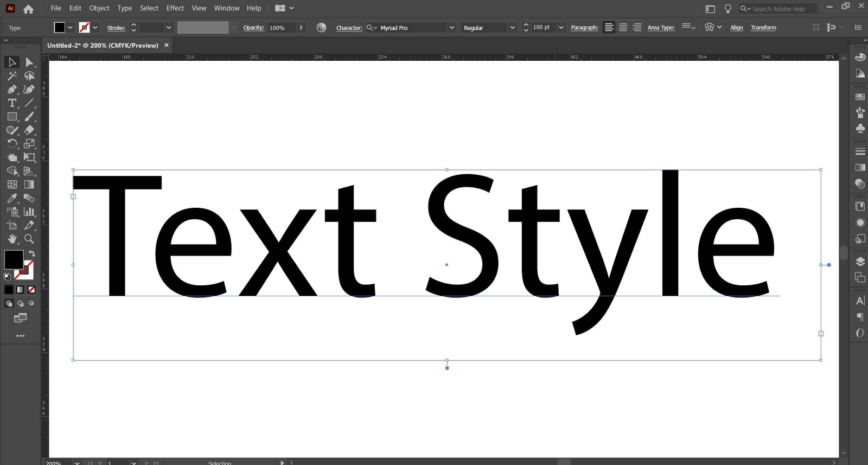Select the Paintbrush tool

(x=29, y=117)
